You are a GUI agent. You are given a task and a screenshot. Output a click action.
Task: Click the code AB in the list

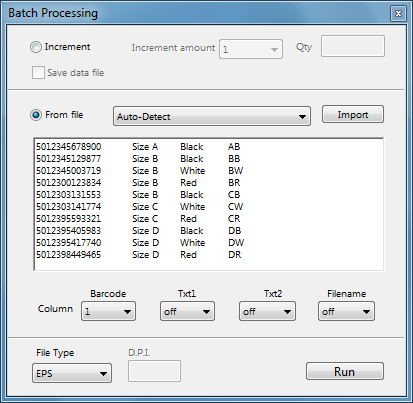click(x=234, y=147)
